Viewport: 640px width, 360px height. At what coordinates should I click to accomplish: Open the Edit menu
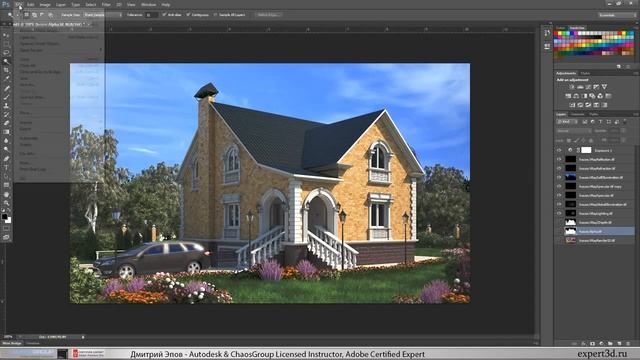[x=31, y=4]
